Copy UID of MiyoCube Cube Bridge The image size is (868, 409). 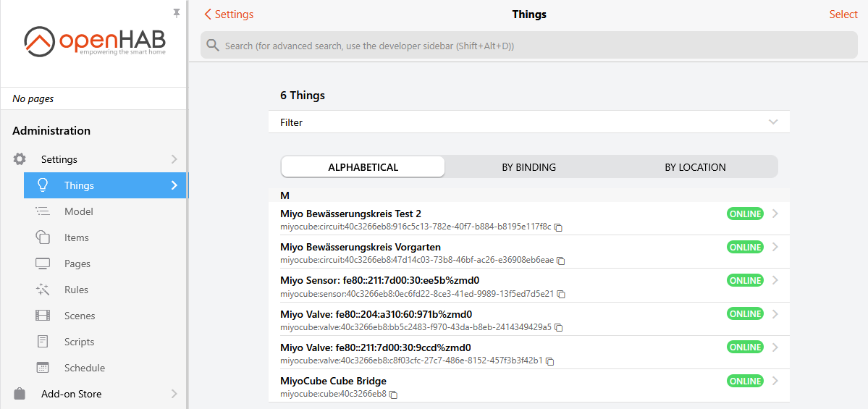point(394,395)
